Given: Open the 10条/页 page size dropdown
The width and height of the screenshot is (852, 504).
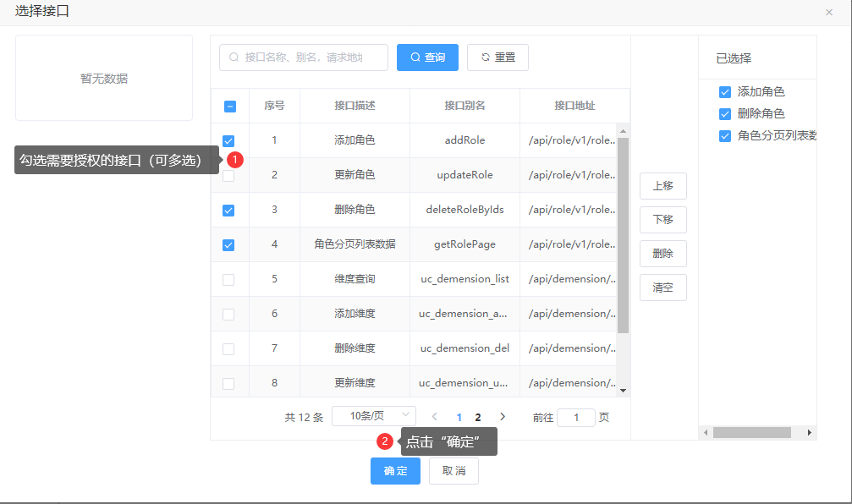Looking at the screenshot, I should [x=373, y=416].
